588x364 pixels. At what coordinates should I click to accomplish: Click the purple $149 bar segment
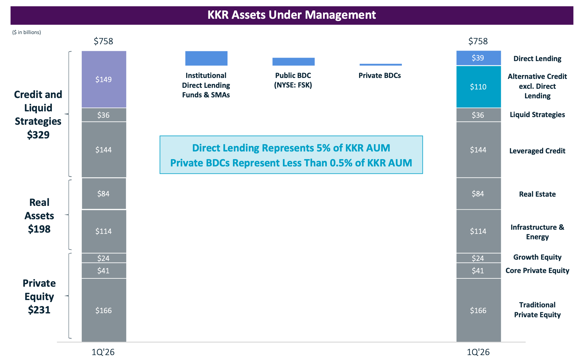click(104, 79)
